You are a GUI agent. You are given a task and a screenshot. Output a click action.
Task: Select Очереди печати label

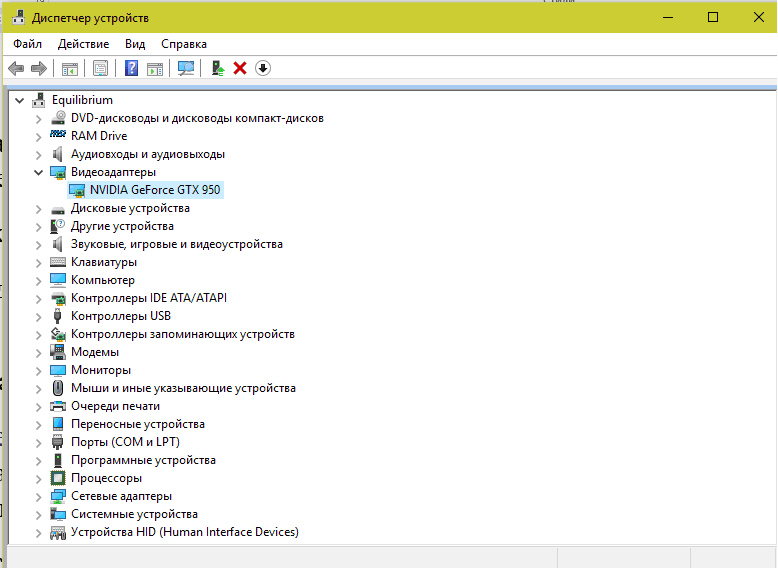click(x=115, y=406)
